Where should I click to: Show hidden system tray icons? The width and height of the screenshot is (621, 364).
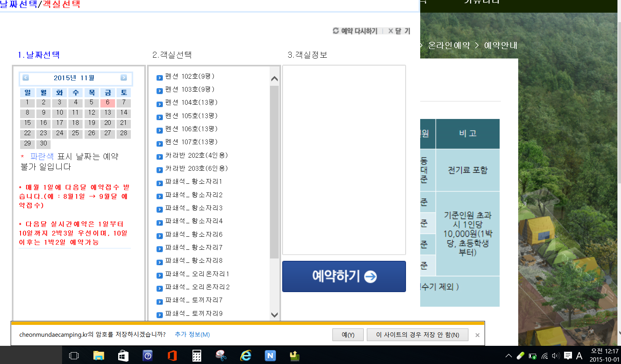(508, 356)
